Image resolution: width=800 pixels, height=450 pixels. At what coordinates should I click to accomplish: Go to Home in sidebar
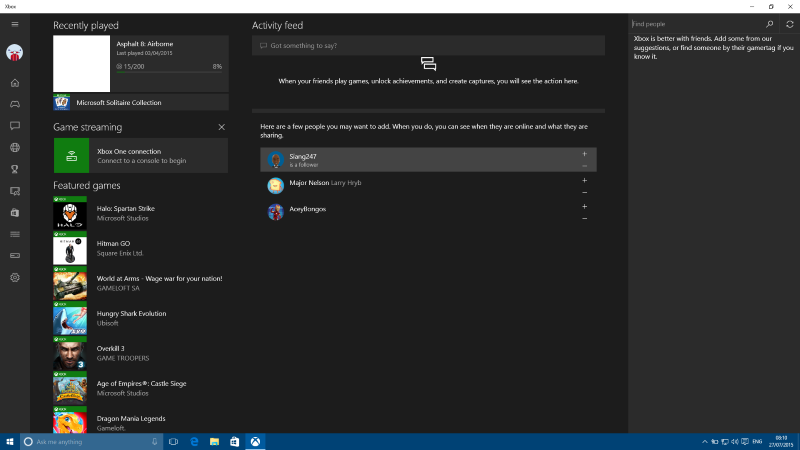(15, 83)
